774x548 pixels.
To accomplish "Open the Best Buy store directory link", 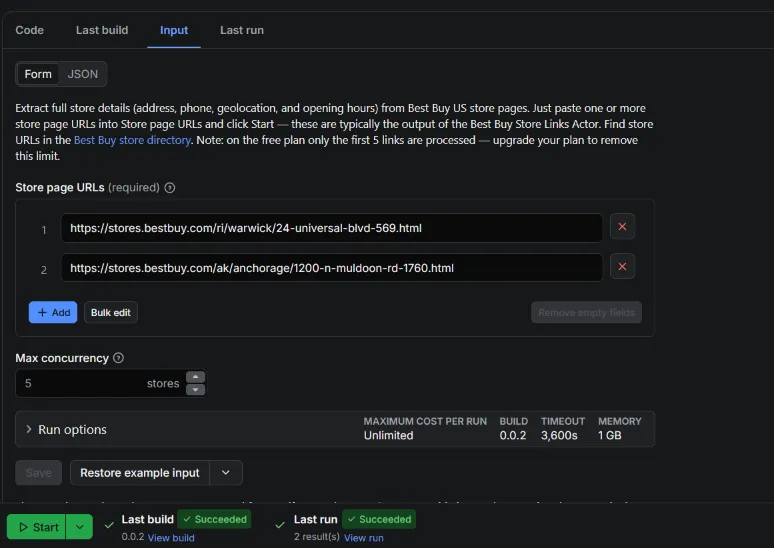I will pos(132,140).
